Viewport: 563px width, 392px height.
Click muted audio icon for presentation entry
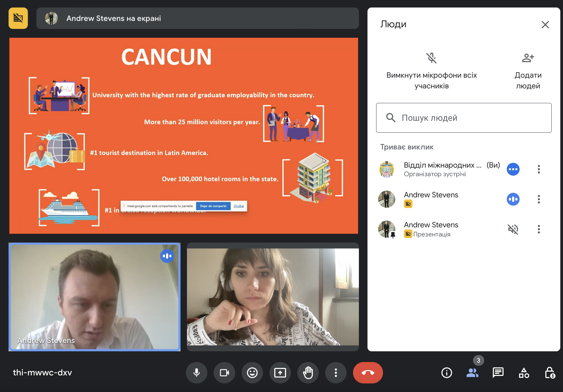tap(513, 229)
